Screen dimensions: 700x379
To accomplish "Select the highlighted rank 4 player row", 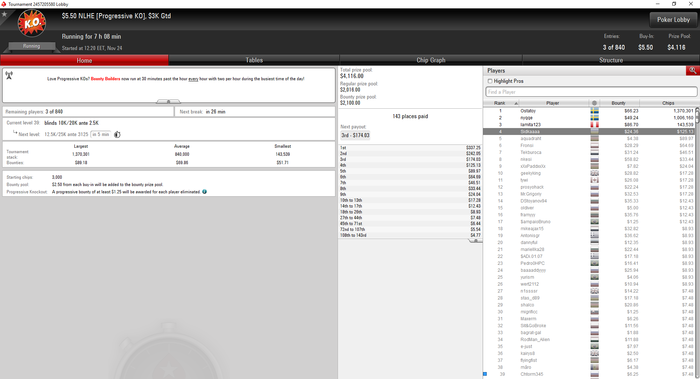I will pyautogui.click(x=589, y=132).
